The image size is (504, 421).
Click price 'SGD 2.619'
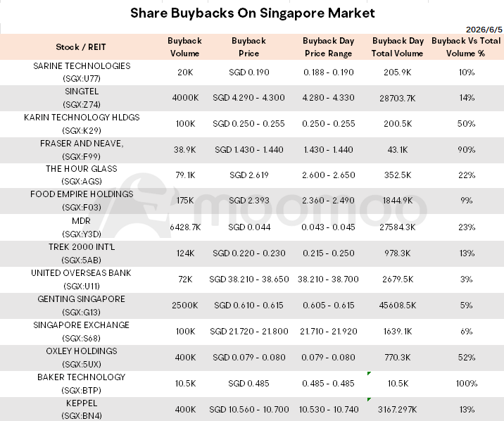248,175
